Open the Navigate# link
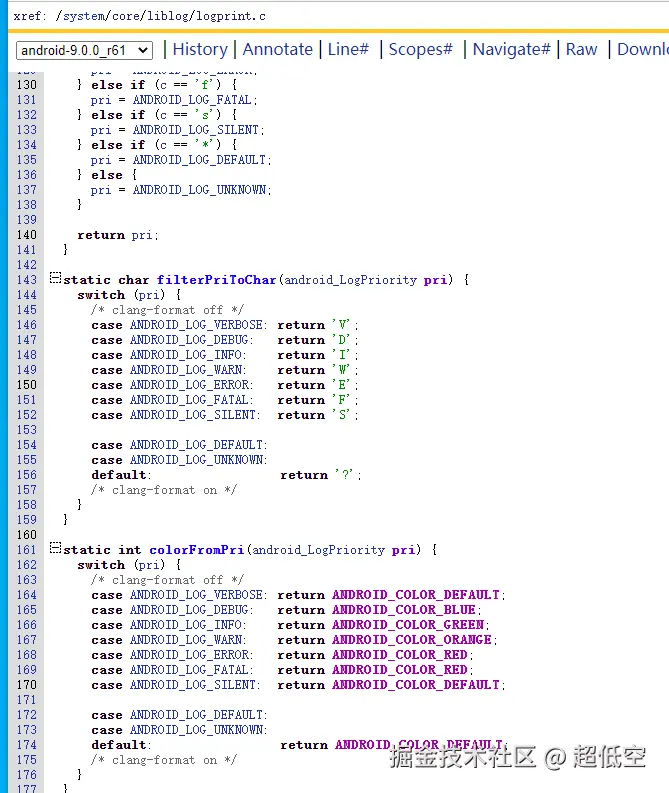Image resolution: width=669 pixels, height=793 pixels. (511, 49)
